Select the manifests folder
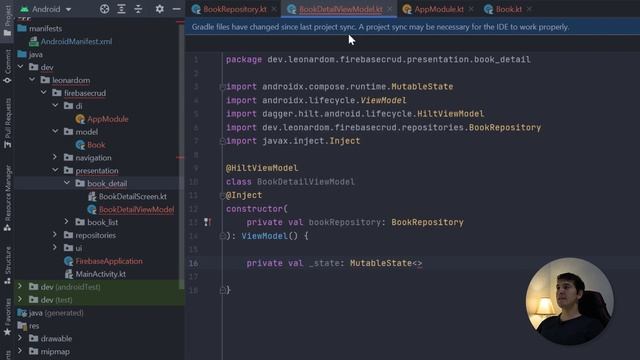This screenshot has height=360, width=640. (x=40, y=29)
